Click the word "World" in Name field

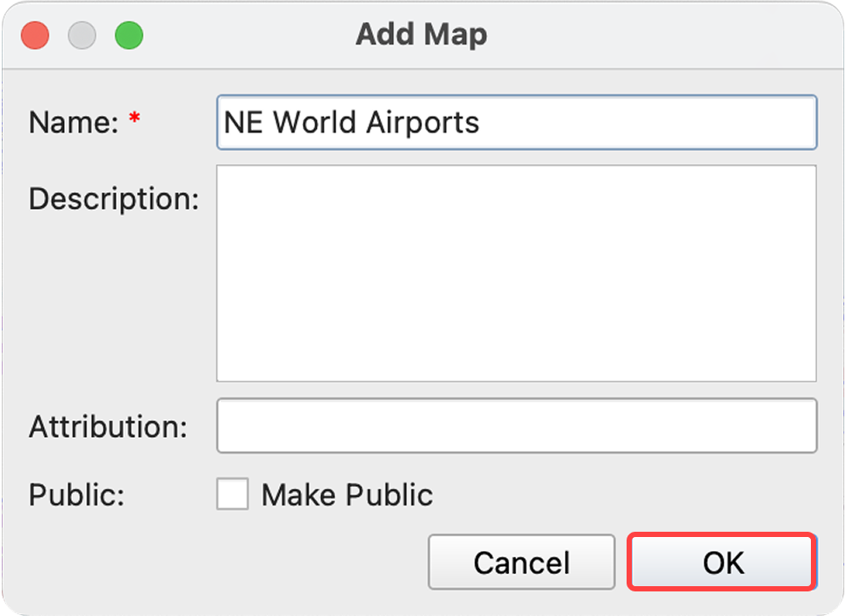[310, 122]
